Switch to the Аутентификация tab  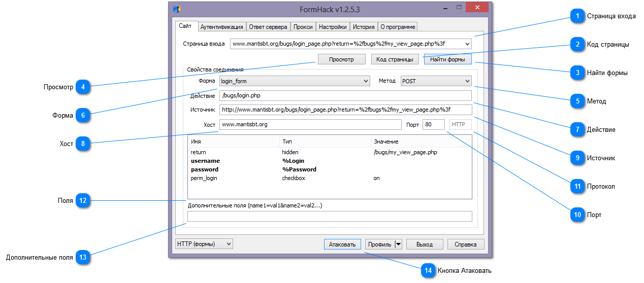tap(221, 27)
